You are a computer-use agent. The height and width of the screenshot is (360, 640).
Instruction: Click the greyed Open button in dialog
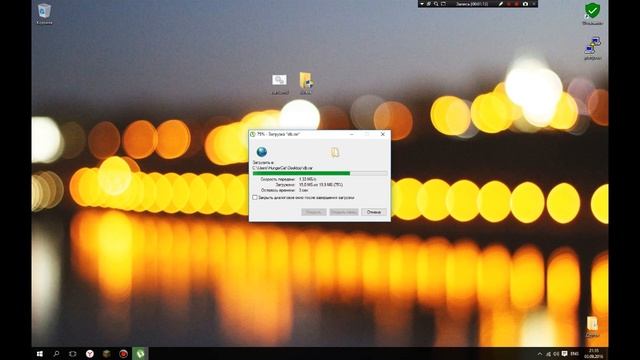[314, 212]
